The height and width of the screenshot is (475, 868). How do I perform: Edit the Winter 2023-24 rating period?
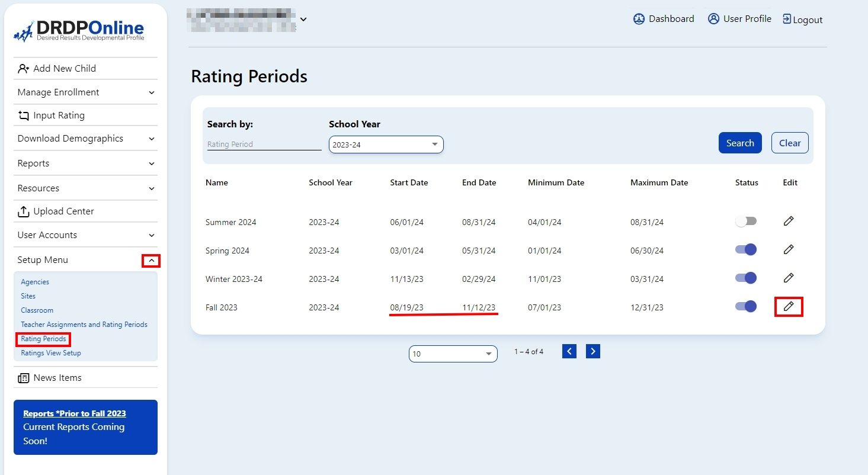[x=789, y=278]
